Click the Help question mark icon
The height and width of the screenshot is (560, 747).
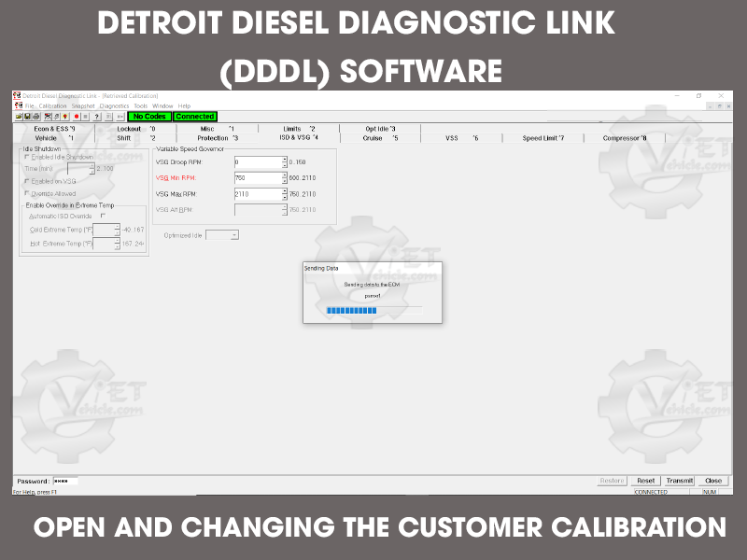98,117
